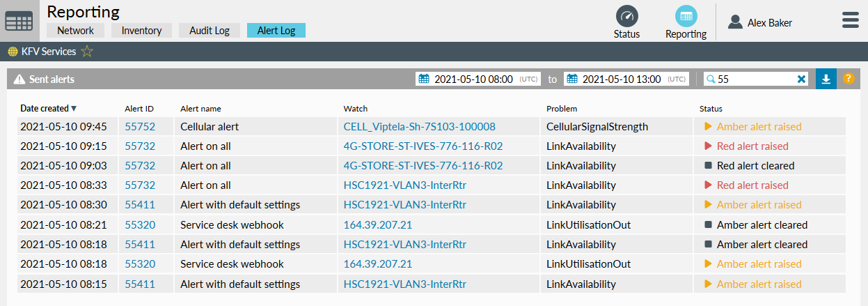Screen dimensions: 868x306
Task: Click the KFV Services breadcrumb label
Action: coord(49,52)
